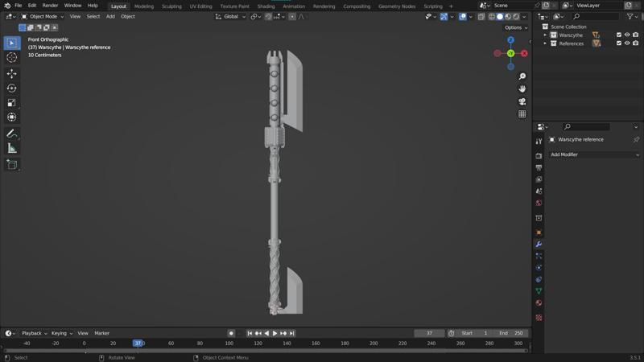Open the viewport Options popover

pyautogui.click(x=515, y=27)
